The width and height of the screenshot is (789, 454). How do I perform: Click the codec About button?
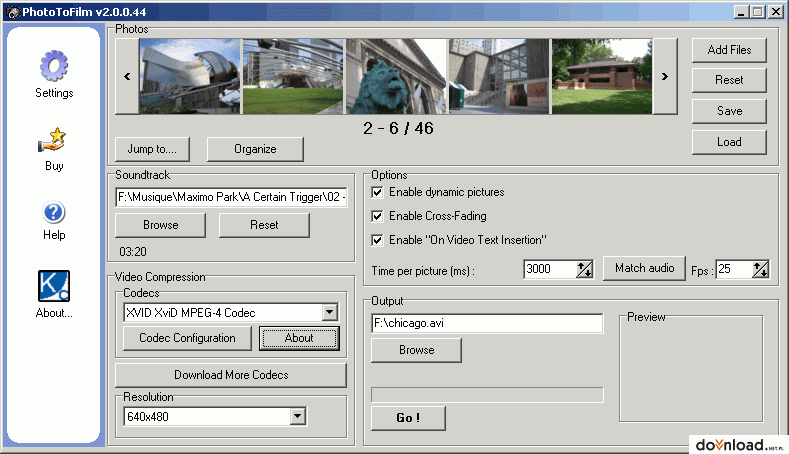(299, 338)
